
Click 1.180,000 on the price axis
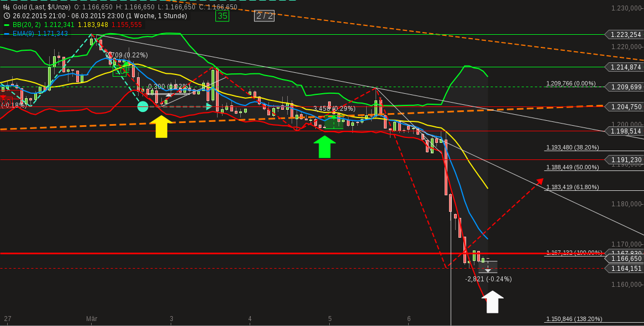pyautogui.click(x=627, y=204)
